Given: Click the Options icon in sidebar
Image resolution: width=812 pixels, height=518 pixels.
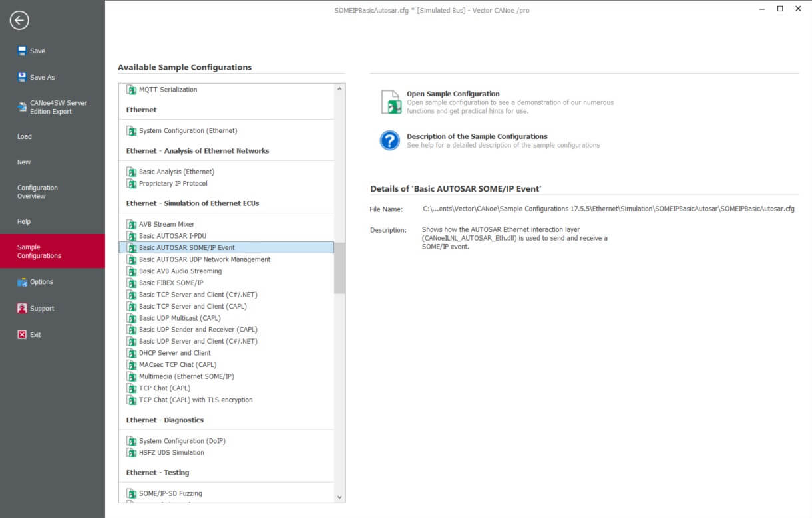Looking at the screenshot, I should [22, 282].
